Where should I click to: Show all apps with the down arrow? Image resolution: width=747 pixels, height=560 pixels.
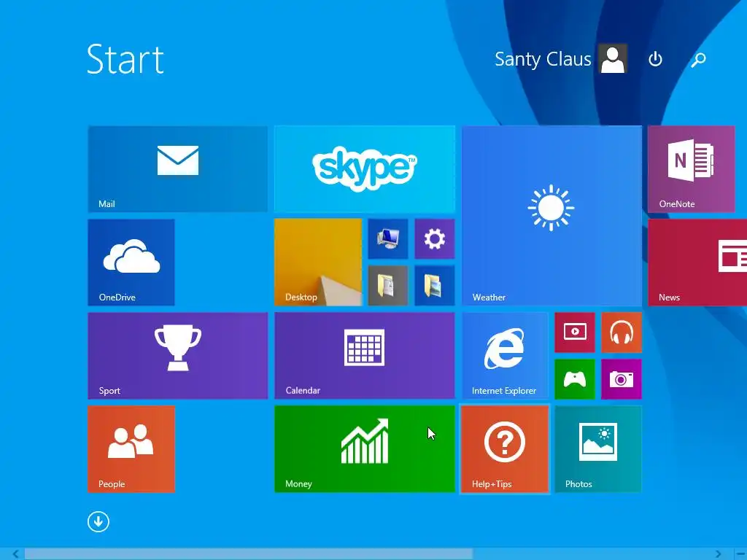point(98,522)
